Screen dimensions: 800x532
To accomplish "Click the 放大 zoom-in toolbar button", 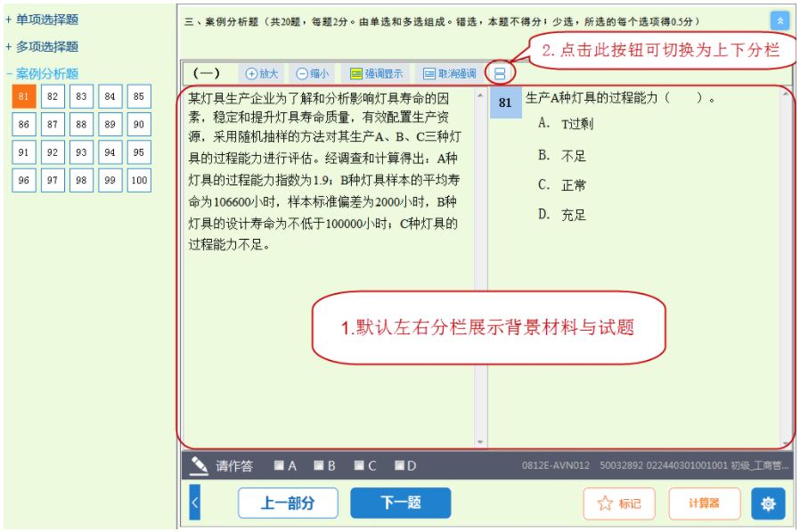I will (261, 74).
